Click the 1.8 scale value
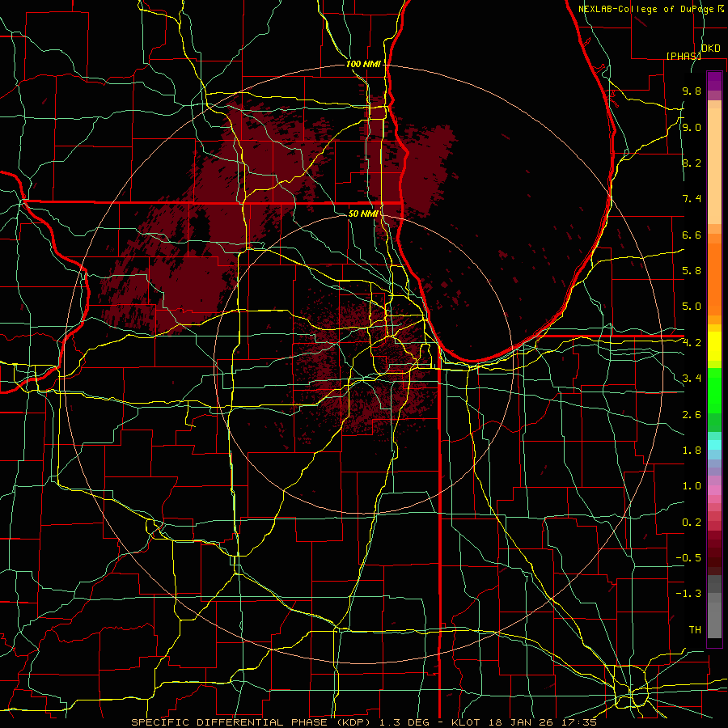The height and width of the screenshot is (728, 728). [692, 451]
